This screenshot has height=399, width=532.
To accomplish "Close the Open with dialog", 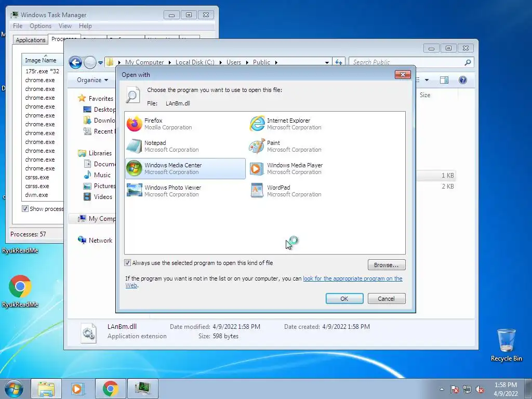I will [403, 75].
